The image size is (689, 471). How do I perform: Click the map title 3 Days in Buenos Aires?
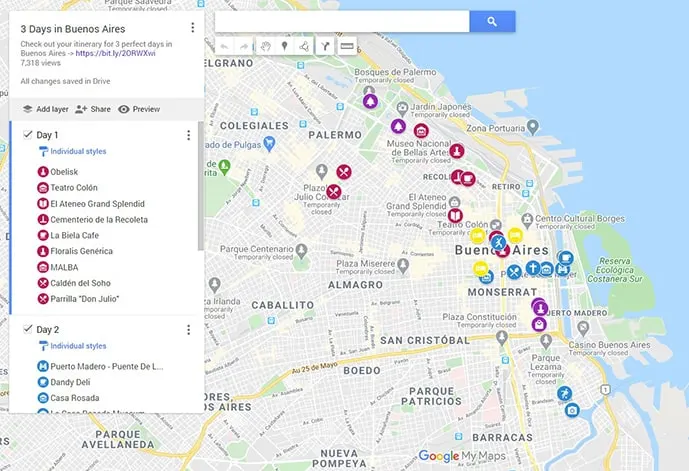pos(73,29)
